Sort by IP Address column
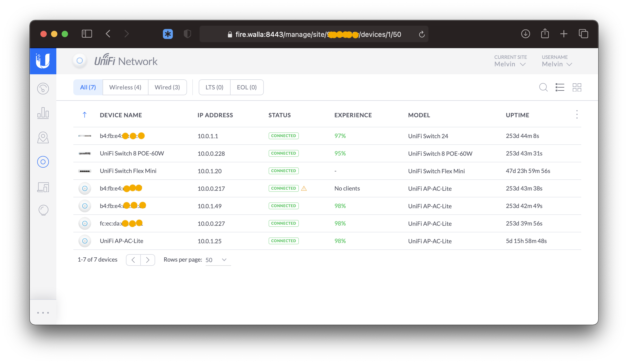628x364 pixels. pyautogui.click(x=215, y=115)
